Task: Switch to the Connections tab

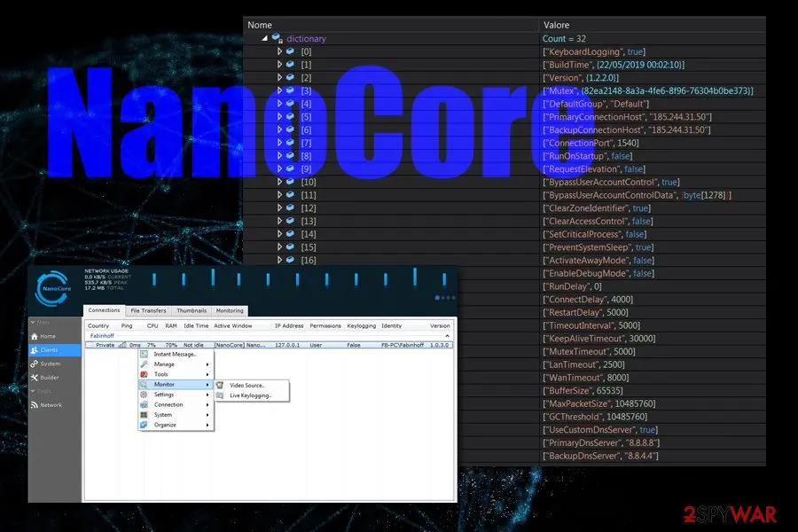Action: click(104, 310)
